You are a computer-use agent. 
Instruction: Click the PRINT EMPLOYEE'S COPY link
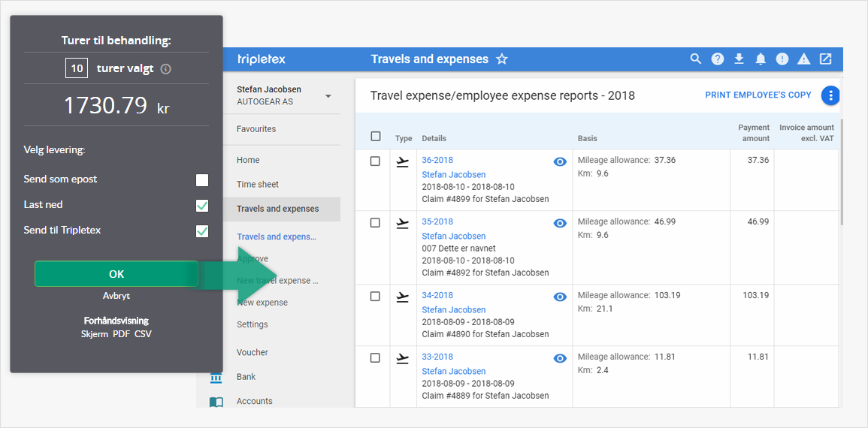758,95
